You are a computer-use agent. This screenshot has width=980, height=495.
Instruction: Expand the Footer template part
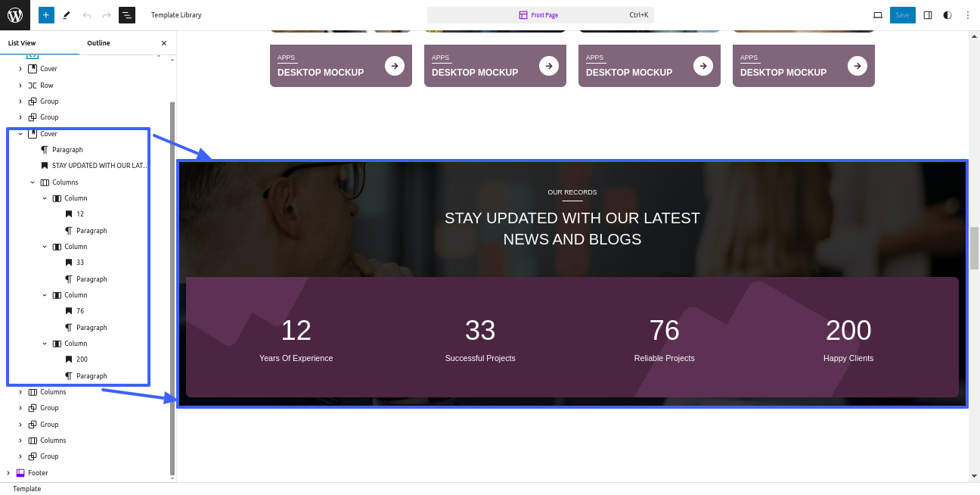pyautogui.click(x=8, y=473)
